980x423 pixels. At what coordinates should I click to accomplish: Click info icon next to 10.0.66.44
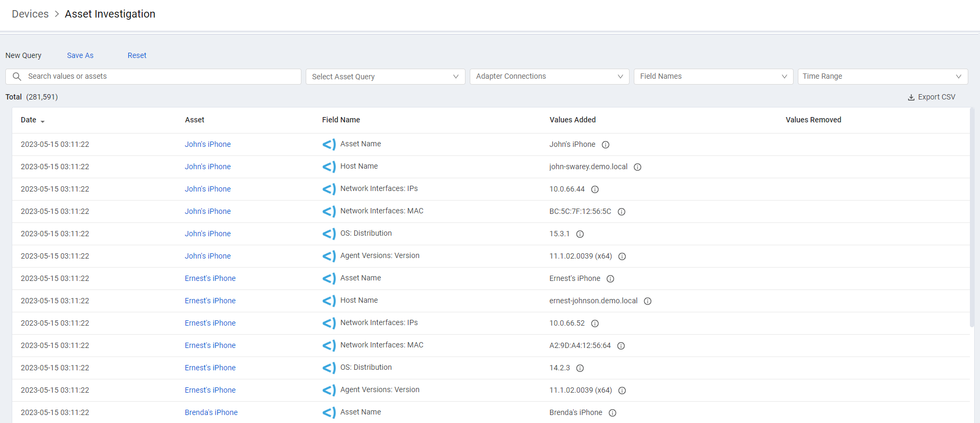595,189
